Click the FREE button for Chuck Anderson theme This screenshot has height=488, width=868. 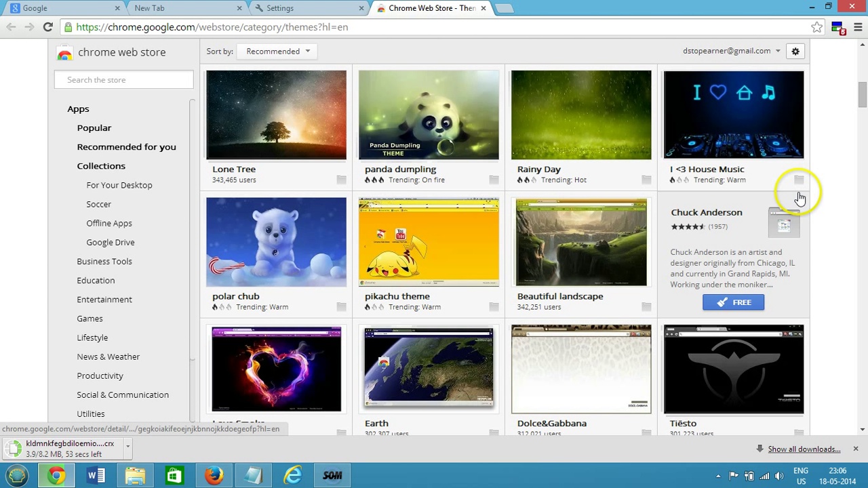(x=733, y=302)
